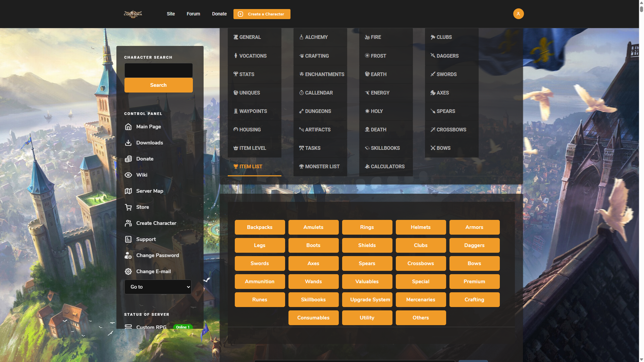Click the Downloads arrow icon
Image resolution: width=644 pixels, height=362 pixels.
tap(128, 143)
